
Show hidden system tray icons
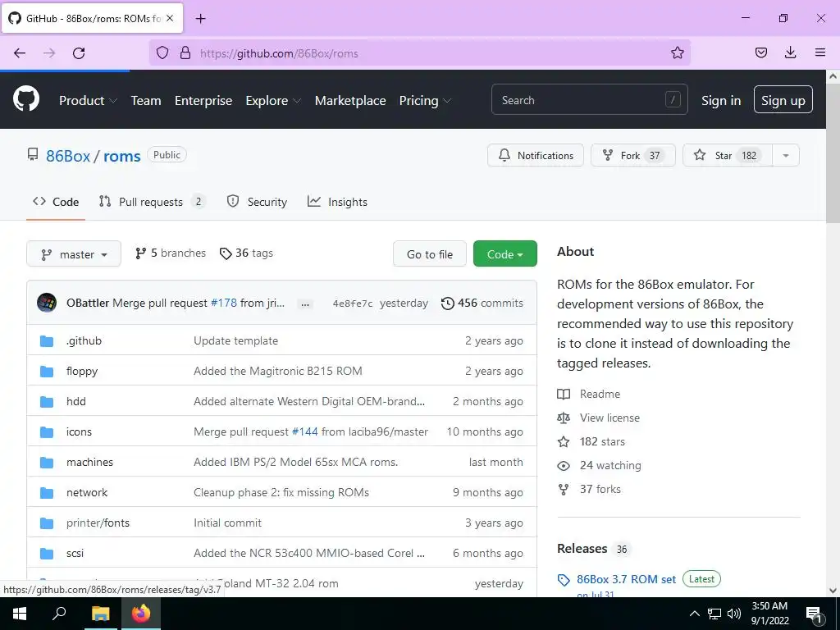pos(694,614)
